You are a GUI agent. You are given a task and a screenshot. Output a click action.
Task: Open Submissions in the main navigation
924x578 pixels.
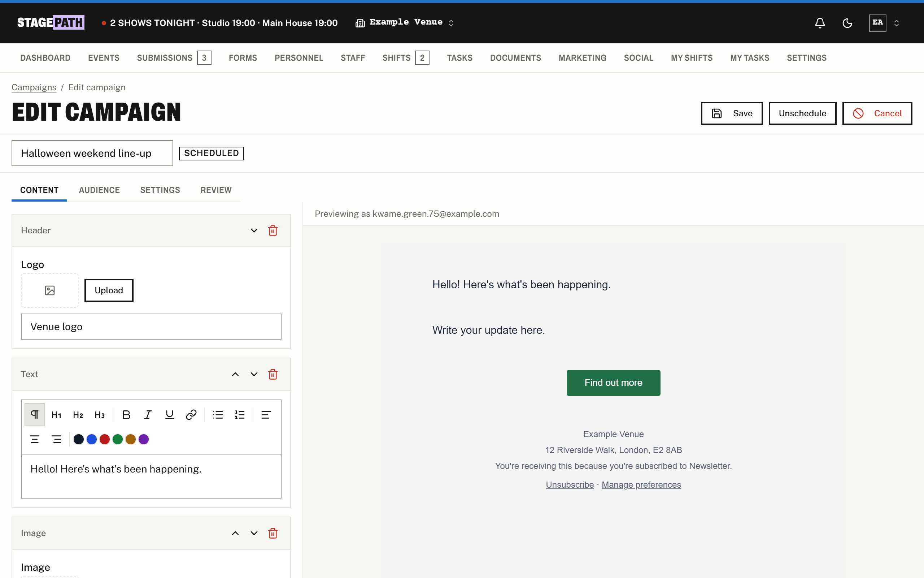click(174, 58)
